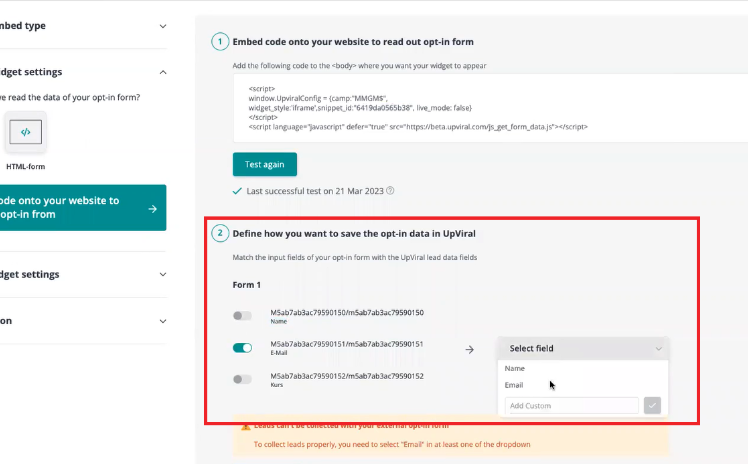748x464 pixels.
Task: Click inside the embed script code box
Action: click(x=490, y=108)
